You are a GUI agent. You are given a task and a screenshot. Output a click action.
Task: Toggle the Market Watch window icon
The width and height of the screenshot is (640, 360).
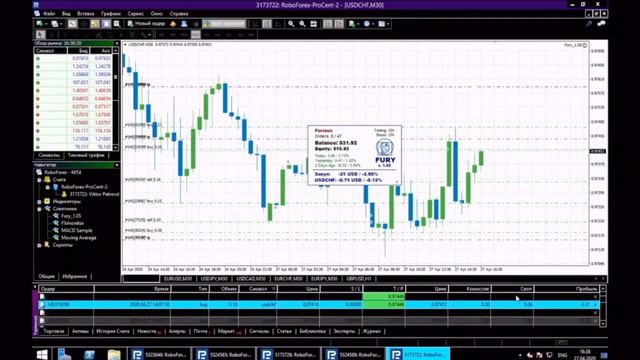click(72, 24)
